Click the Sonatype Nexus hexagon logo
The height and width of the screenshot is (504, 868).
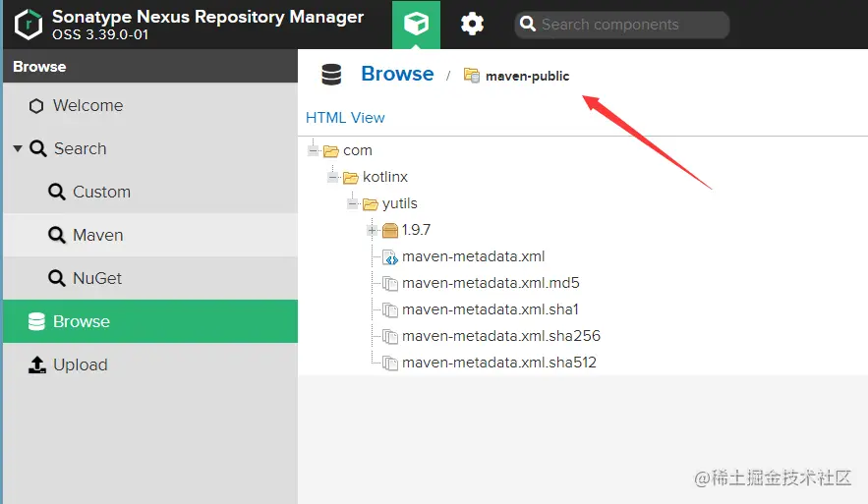point(29,25)
